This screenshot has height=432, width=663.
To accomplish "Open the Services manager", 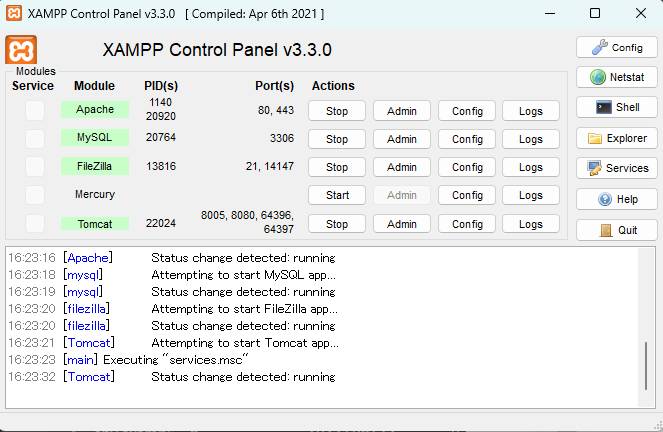I will point(616,168).
